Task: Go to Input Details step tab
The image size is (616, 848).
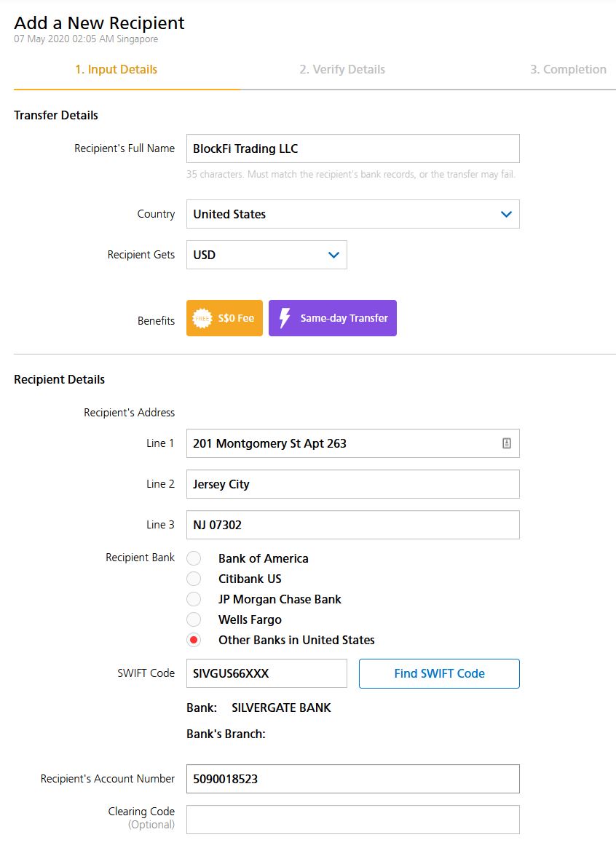Action: [x=117, y=69]
